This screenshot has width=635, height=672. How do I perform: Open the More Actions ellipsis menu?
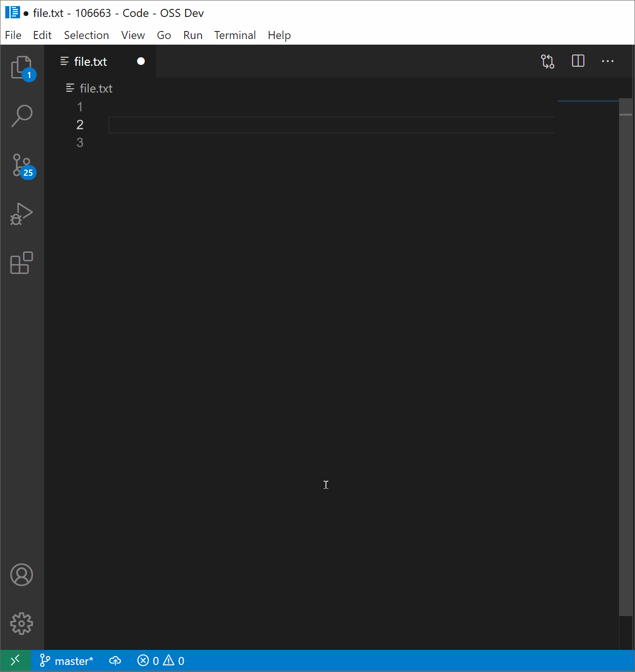coord(608,61)
